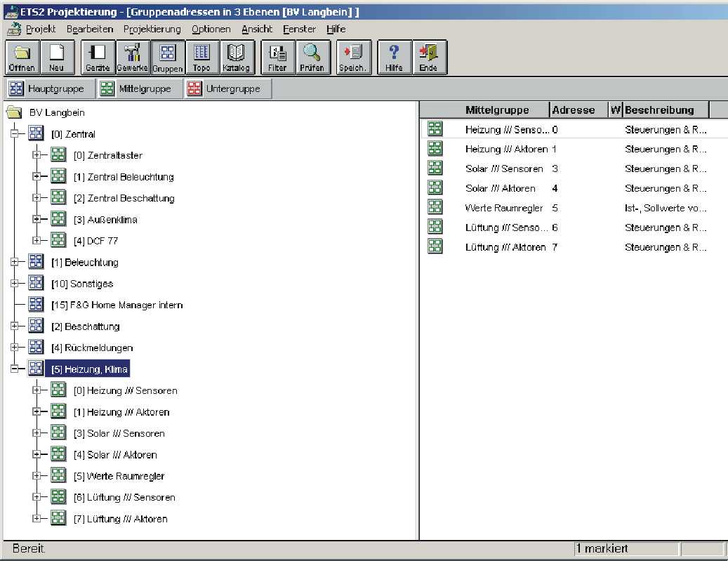Click the Filter toolbar icon

click(x=277, y=57)
